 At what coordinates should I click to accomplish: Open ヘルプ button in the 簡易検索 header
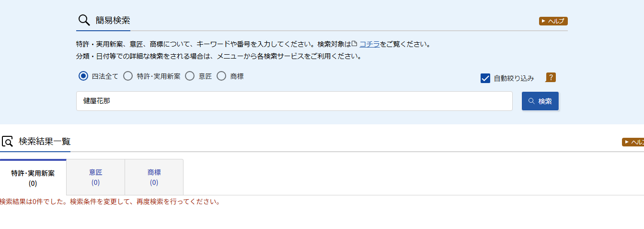coord(553,21)
